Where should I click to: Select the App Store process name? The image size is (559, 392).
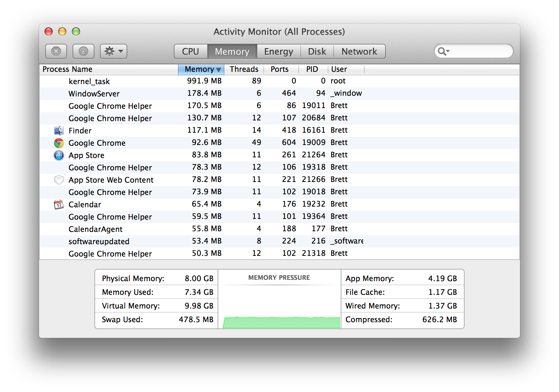86,155
